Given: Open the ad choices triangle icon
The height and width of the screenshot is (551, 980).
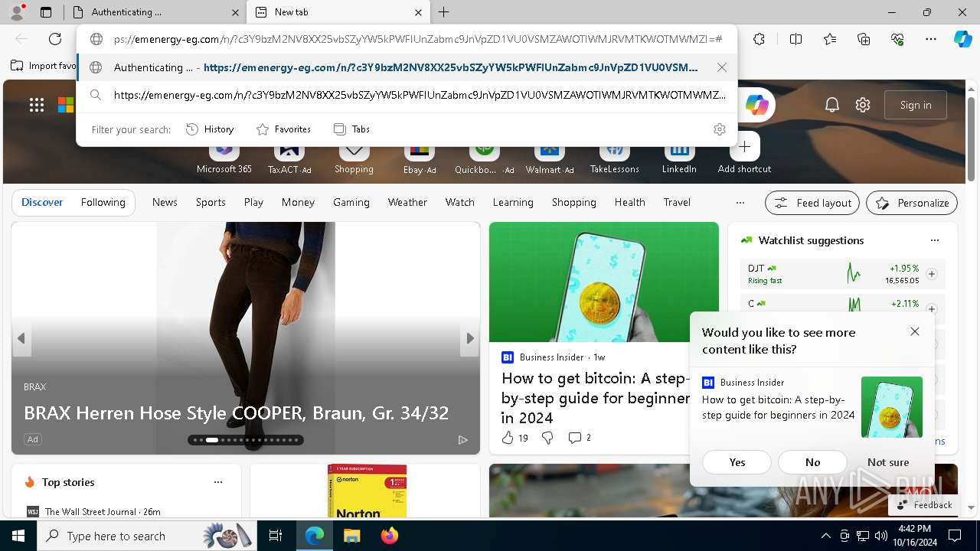Looking at the screenshot, I should (x=462, y=440).
